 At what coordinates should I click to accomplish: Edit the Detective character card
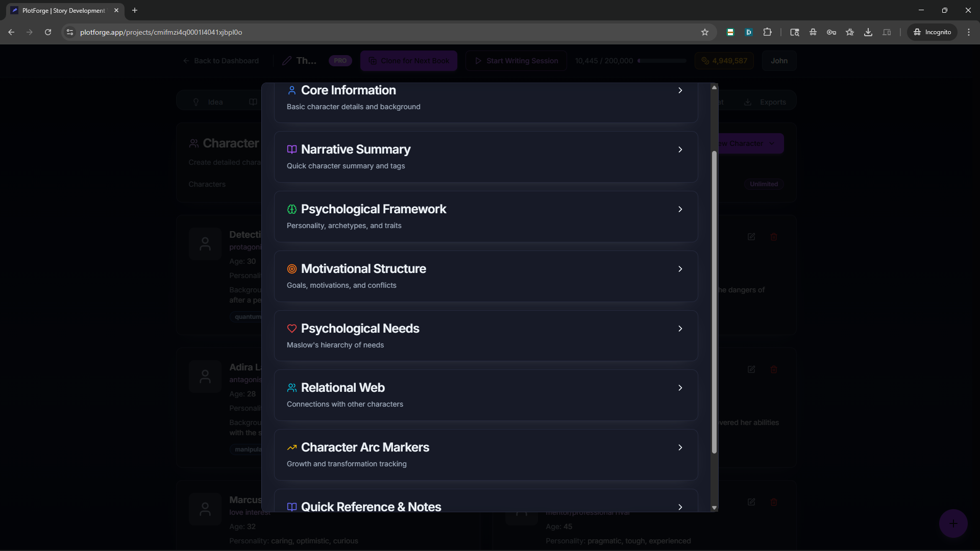751,237
